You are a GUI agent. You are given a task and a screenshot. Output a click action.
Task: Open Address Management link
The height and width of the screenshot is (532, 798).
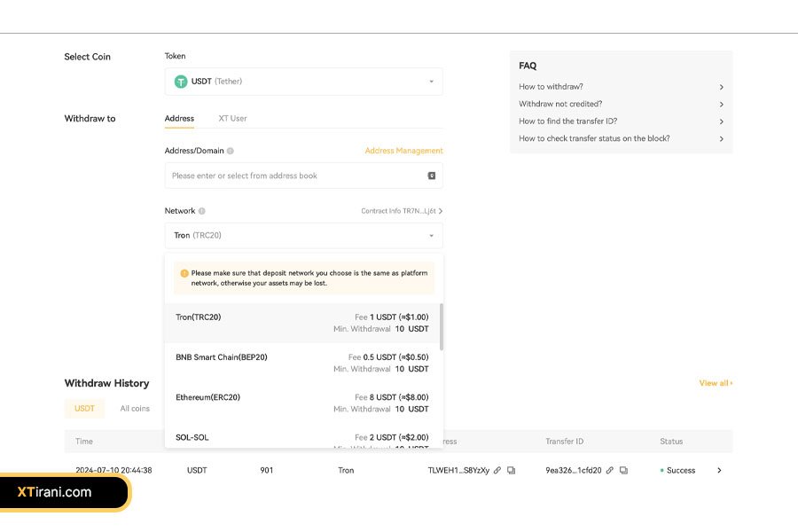coord(403,151)
